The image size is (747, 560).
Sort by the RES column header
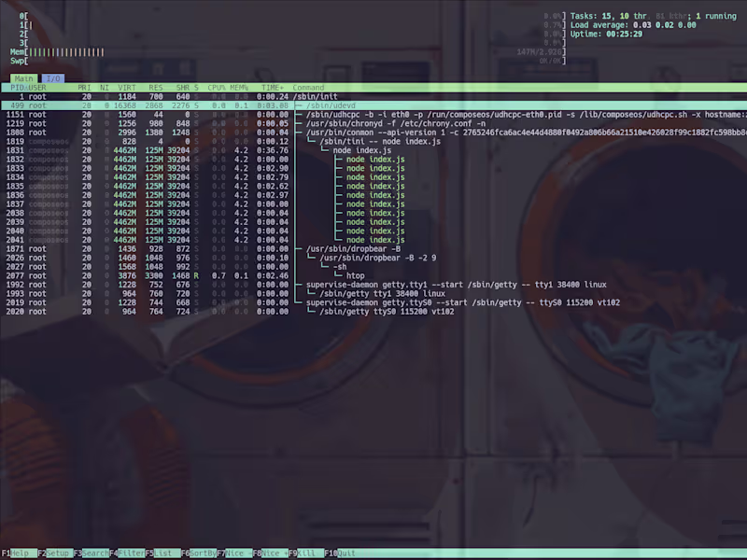coord(155,88)
